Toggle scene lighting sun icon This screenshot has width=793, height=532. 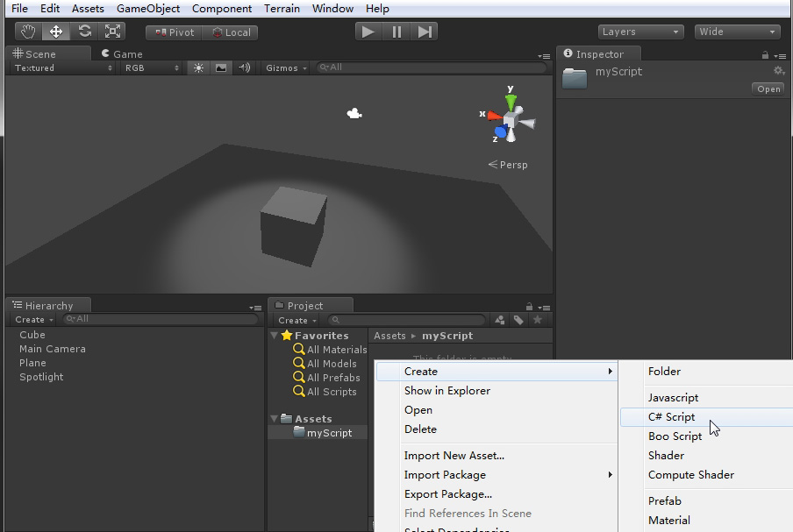point(199,67)
